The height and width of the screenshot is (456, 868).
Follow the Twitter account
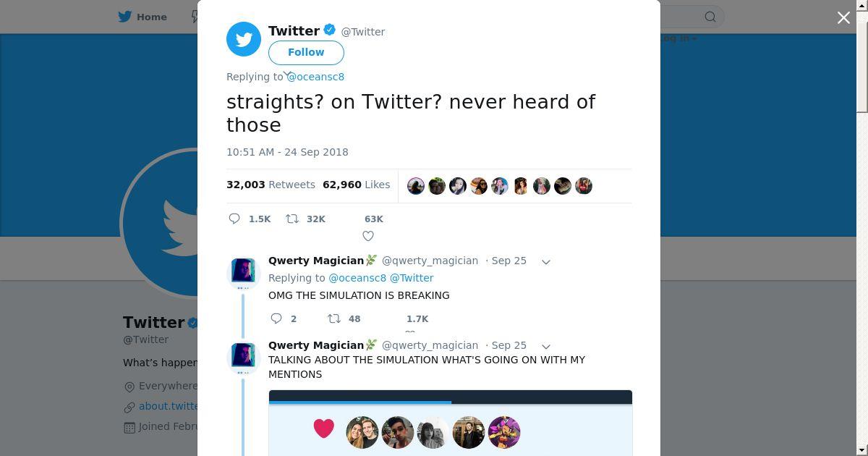pyautogui.click(x=306, y=53)
